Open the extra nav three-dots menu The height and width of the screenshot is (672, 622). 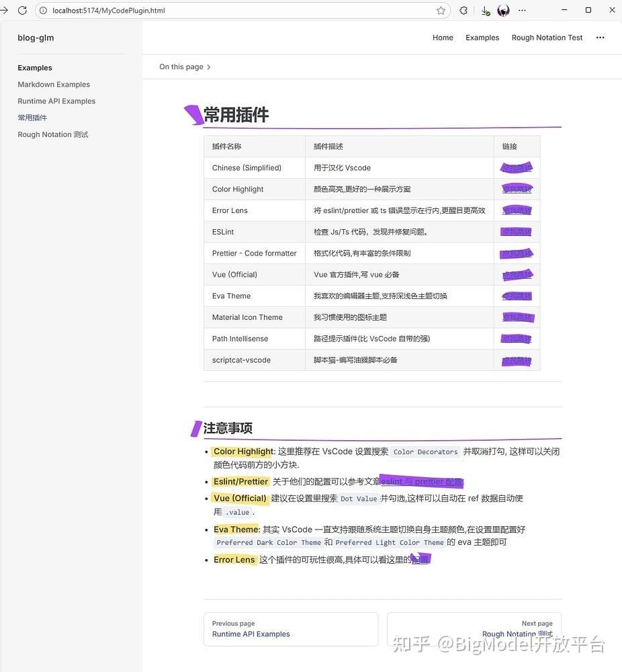click(600, 38)
